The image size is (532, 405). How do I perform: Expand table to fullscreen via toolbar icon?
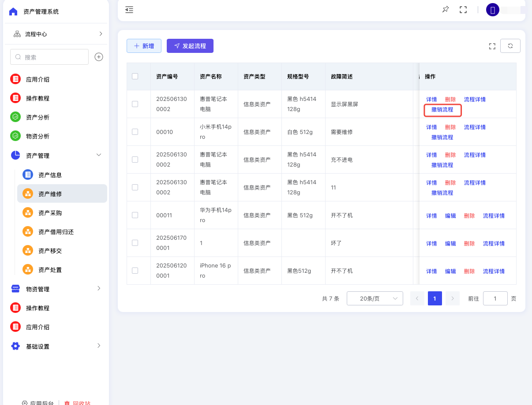[x=492, y=46]
